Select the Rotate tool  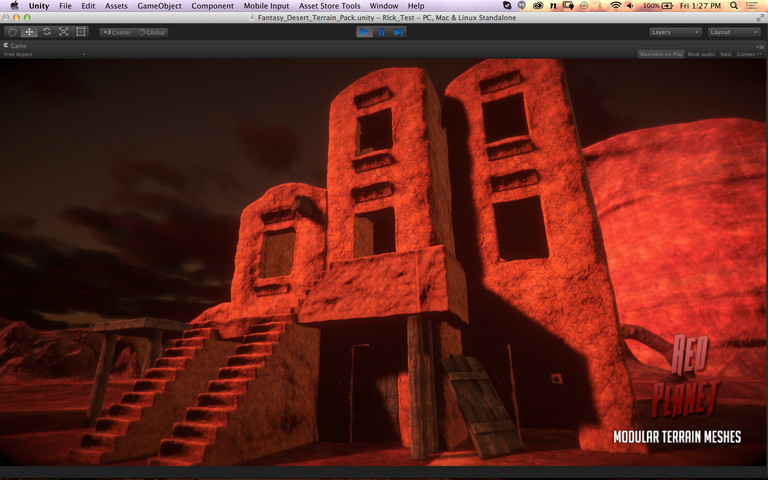[47, 32]
